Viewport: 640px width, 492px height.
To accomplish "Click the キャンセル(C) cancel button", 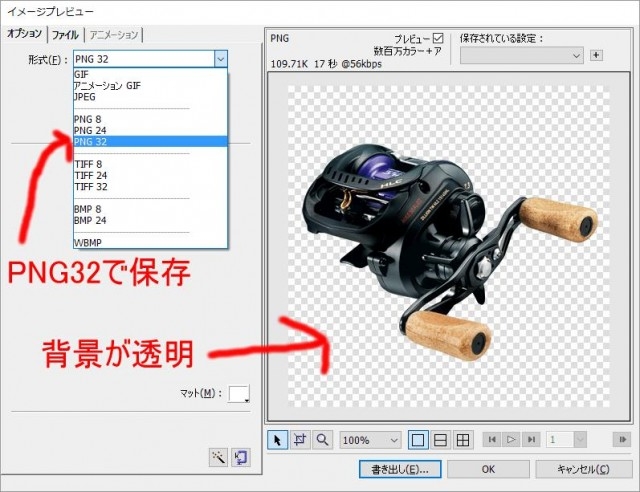I will (x=584, y=470).
